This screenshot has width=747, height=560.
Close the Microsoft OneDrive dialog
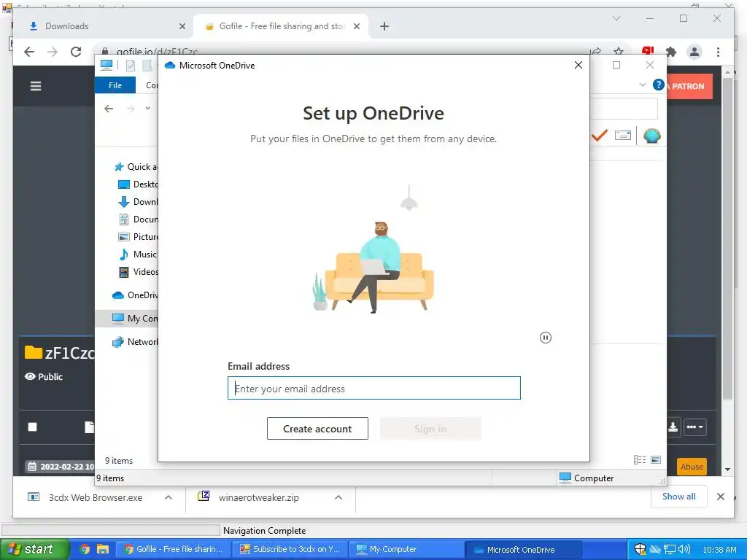(x=578, y=65)
